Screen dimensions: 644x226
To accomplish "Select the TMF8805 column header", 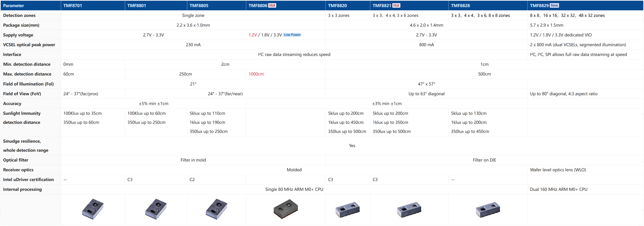I will pyautogui.click(x=216, y=6).
